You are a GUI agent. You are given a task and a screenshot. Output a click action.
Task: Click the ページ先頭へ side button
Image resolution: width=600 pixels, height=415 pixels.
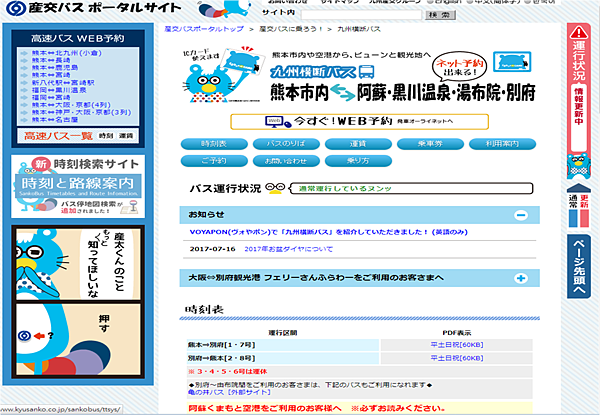[579, 266]
